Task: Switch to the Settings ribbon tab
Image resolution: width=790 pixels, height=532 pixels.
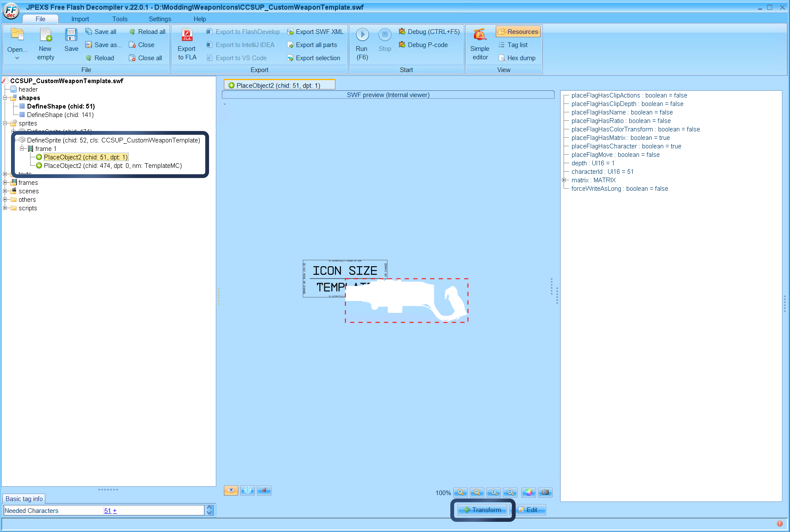Action: [160, 19]
